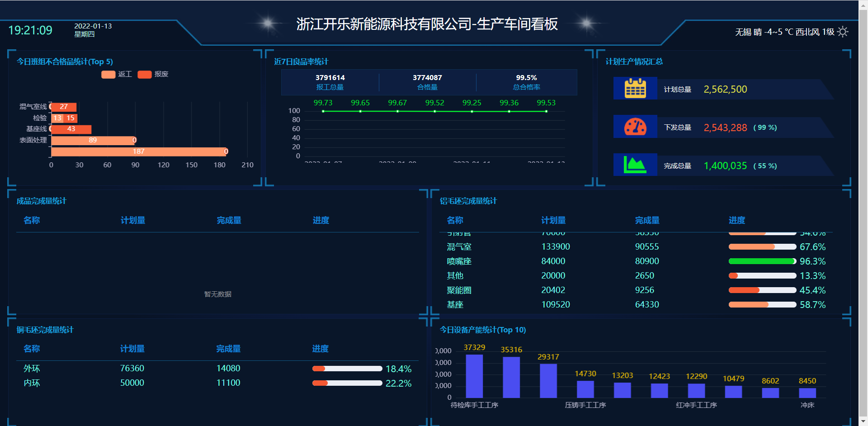
Task: Click the 10479 equipment capacity bar
Action: 734,392
